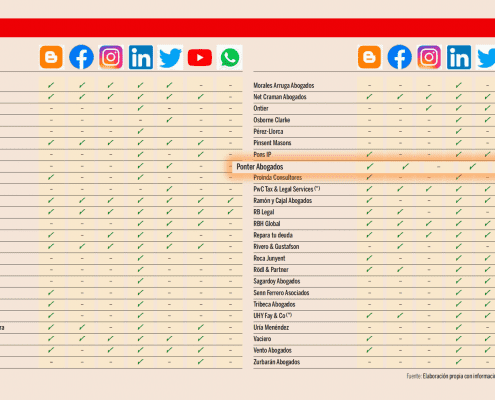Click Zurbarán Abogados' LinkedIn checkmark
This screenshot has height=400, width=495.
point(459,362)
